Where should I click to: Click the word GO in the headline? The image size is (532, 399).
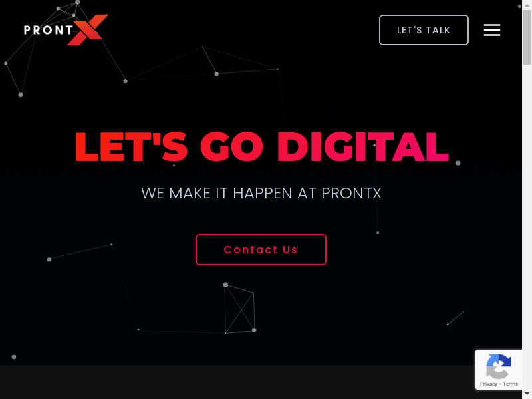(x=231, y=146)
